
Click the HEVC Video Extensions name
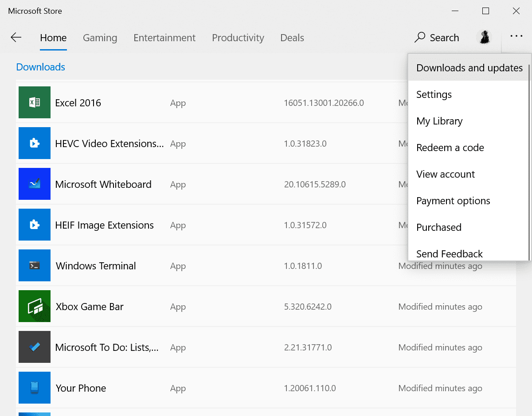(x=110, y=144)
